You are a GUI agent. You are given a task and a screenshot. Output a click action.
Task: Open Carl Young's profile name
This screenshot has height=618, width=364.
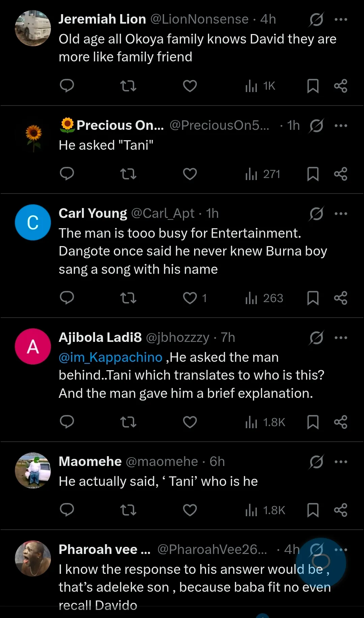pos(93,213)
